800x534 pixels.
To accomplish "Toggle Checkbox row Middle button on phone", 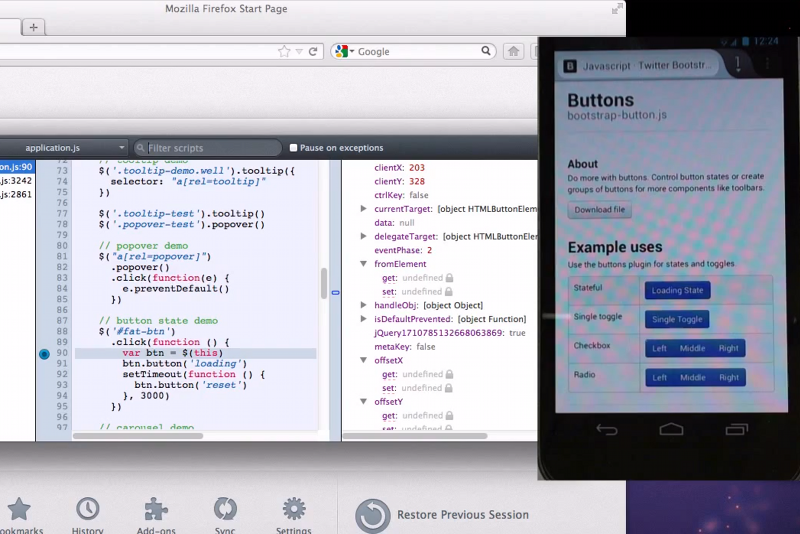I will click(x=692, y=348).
